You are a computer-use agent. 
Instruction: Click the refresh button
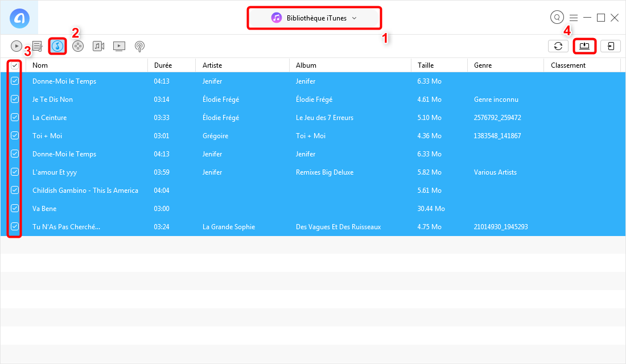pos(558,46)
